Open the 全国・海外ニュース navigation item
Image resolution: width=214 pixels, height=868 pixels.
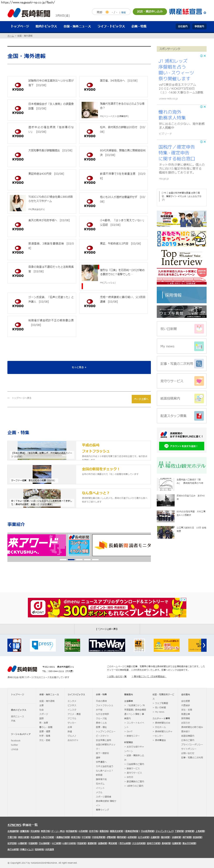77,26
